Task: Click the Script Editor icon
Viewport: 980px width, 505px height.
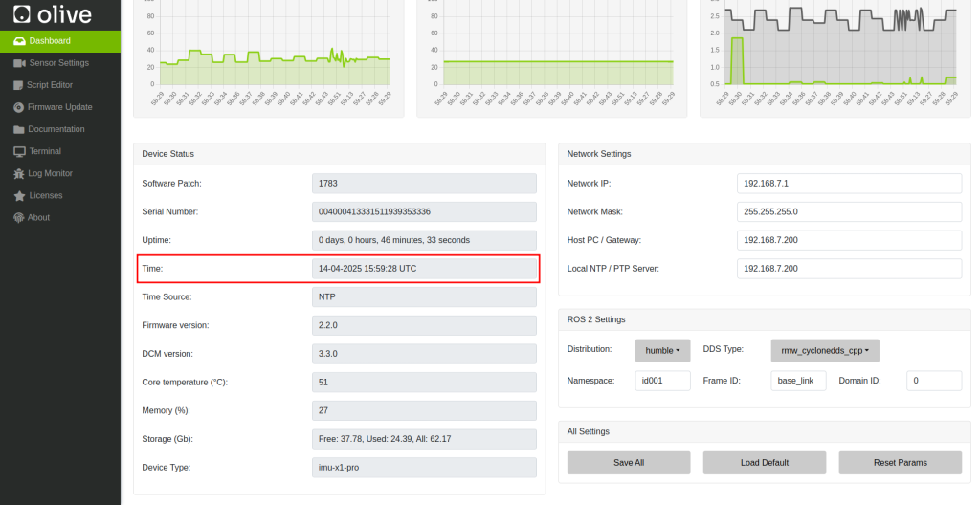Action: pos(19,85)
